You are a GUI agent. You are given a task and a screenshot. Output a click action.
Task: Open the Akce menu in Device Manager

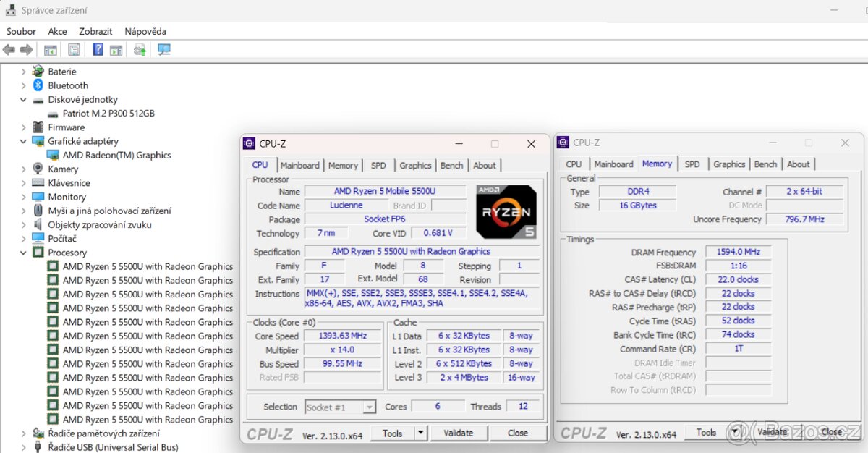pyautogui.click(x=57, y=31)
